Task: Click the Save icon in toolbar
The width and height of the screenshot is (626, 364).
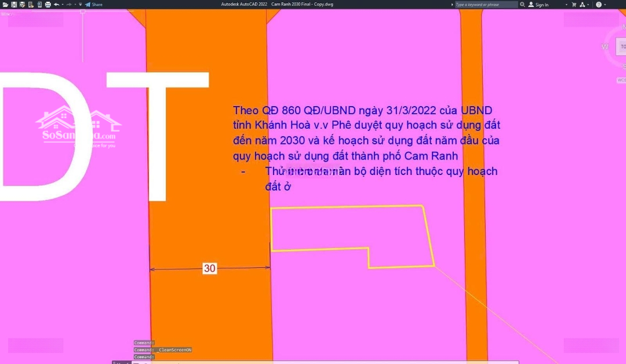Action: 14,4
